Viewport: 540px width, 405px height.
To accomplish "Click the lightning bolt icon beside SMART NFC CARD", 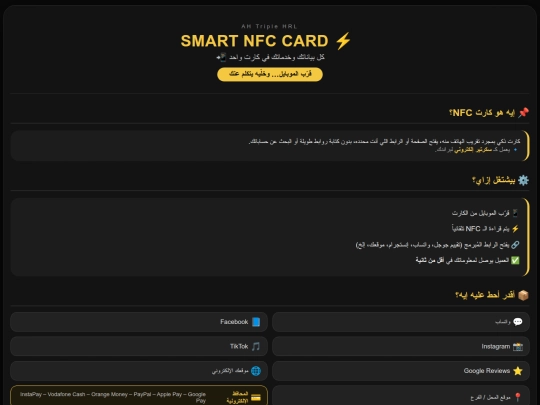I will point(343,41).
